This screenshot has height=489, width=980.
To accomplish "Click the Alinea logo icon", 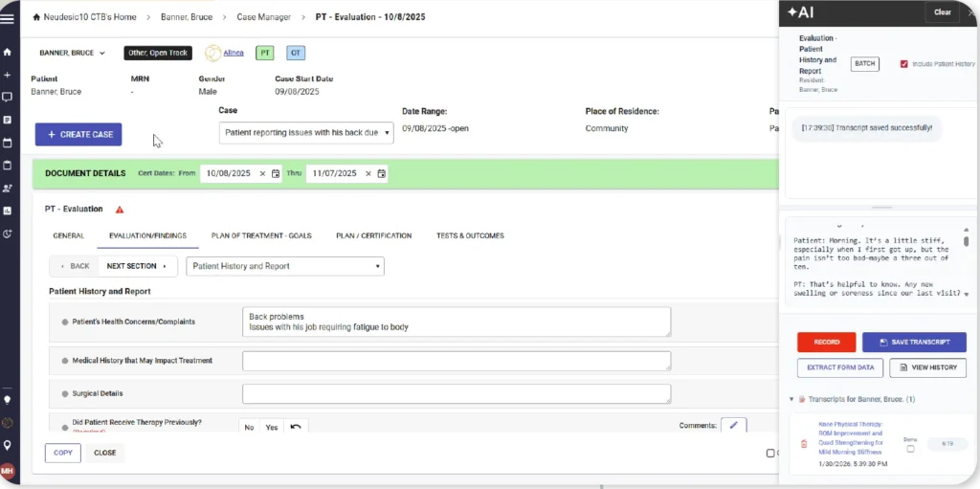I will [213, 54].
